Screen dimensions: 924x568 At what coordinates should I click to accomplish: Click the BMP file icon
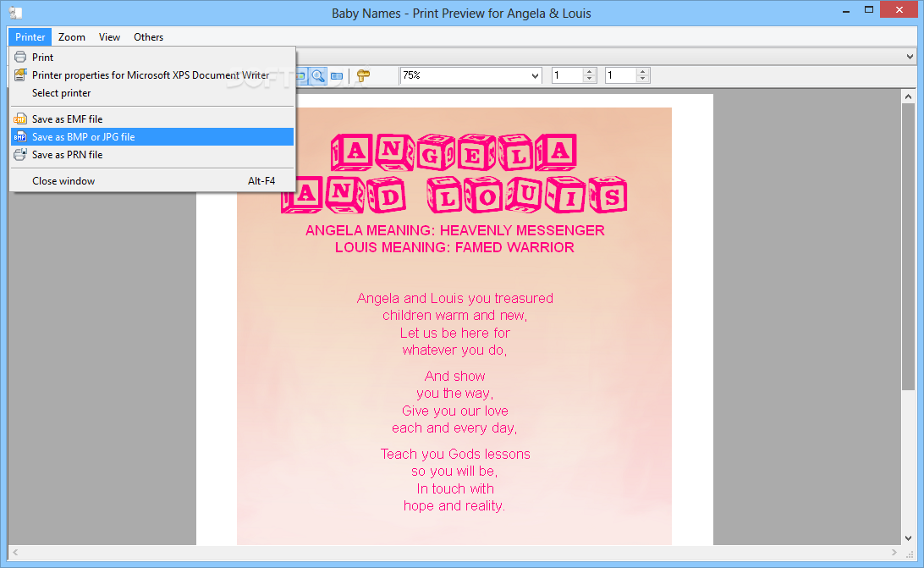pos(20,137)
